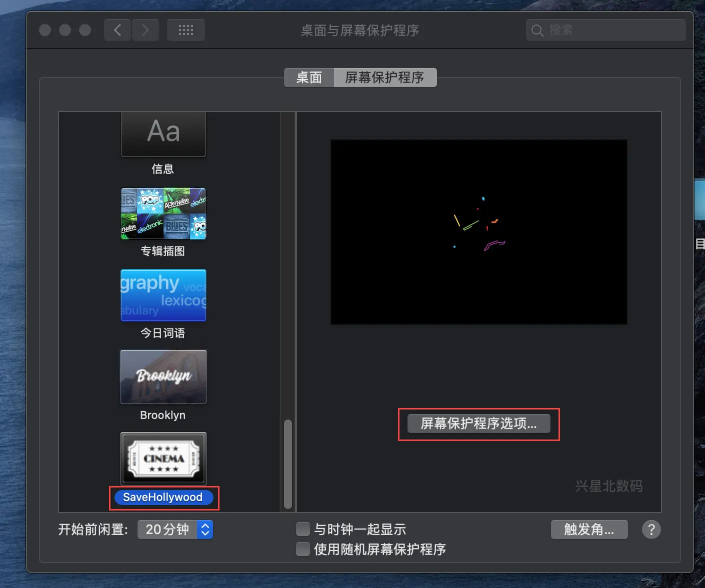Click the 今日词语 label text

[163, 333]
